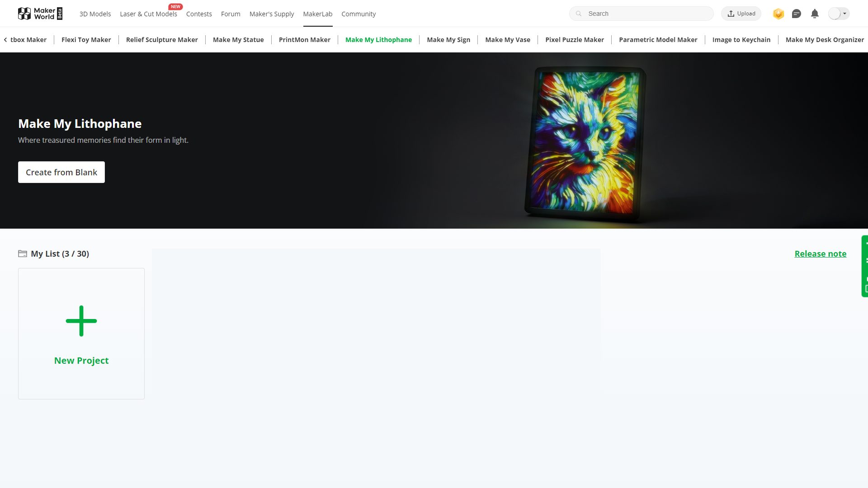Click Create from Blank button
This screenshot has width=868, height=488.
(61, 172)
